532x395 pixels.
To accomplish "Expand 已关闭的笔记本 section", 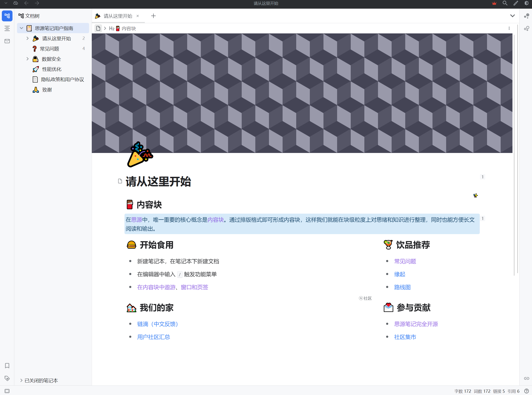I will pos(21,380).
